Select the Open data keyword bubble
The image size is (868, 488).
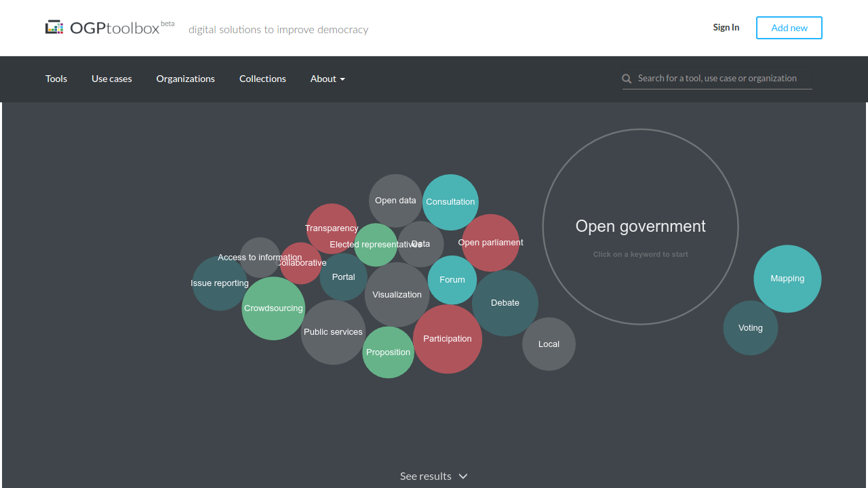tap(395, 201)
